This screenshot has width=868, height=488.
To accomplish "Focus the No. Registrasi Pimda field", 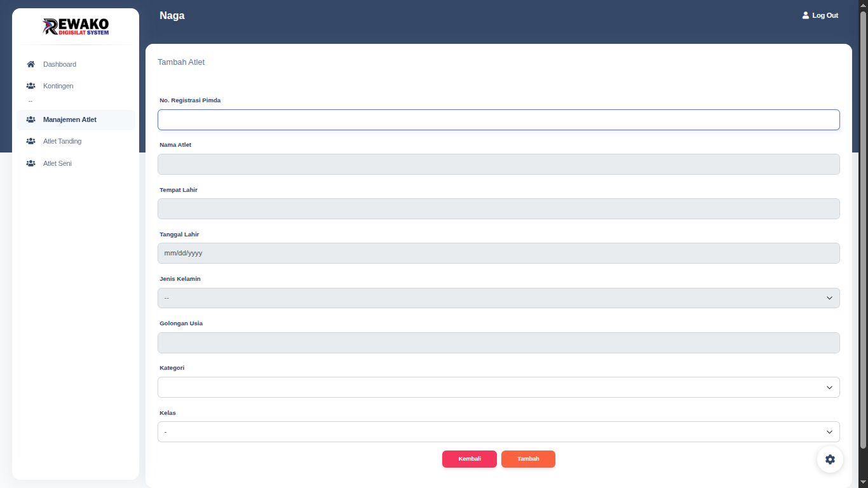I will click(x=498, y=119).
